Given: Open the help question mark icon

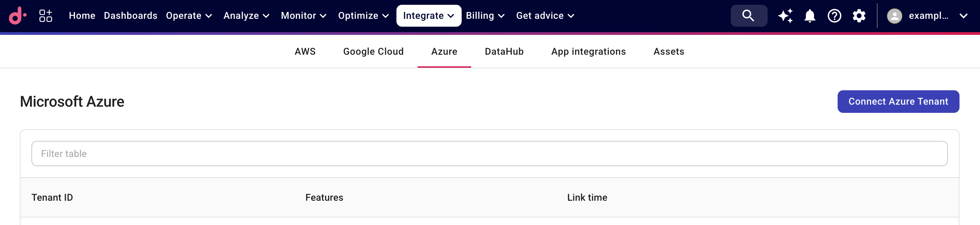Looking at the screenshot, I should click(834, 16).
